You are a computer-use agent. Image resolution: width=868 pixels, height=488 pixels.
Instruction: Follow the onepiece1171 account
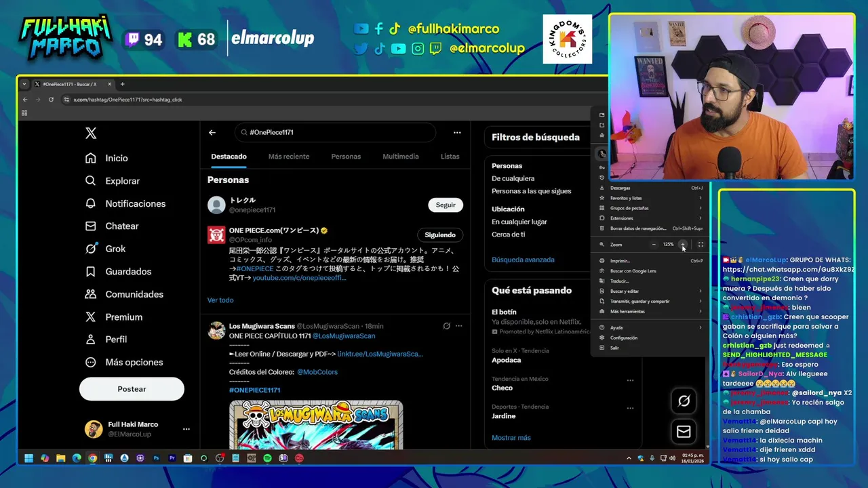coord(446,205)
